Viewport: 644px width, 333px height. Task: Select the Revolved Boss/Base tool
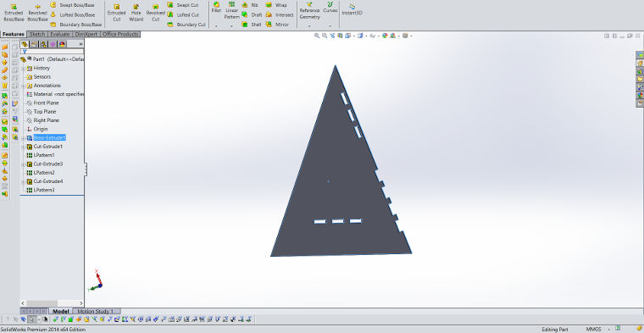click(x=38, y=13)
